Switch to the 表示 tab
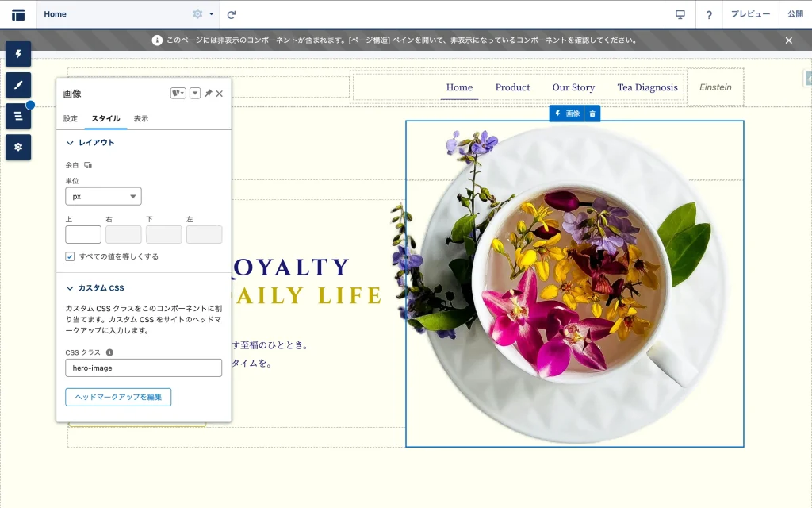This screenshot has height=508, width=812. (x=140, y=118)
